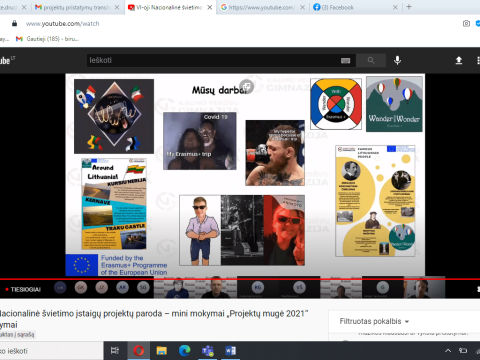Click the Gmail icon of the Gautieji bookmark
The width and height of the screenshot is (480, 360).
click(19, 39)
